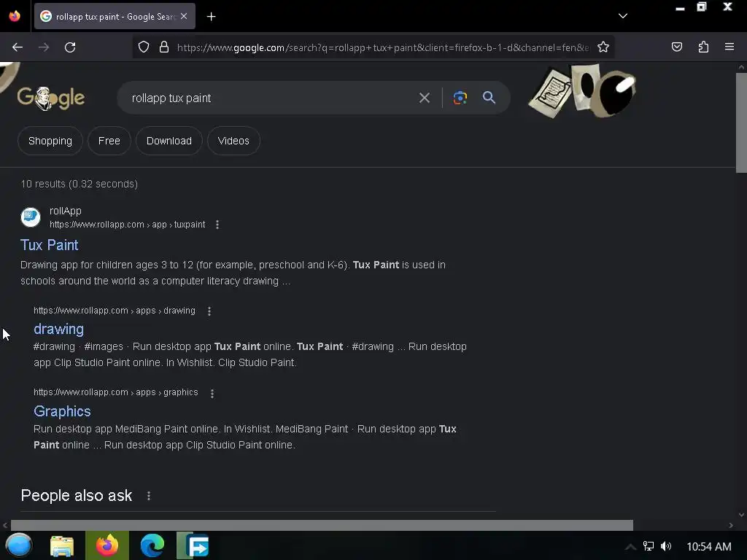Click the address bar URL
747x560 pixels.
click(382, 47)
